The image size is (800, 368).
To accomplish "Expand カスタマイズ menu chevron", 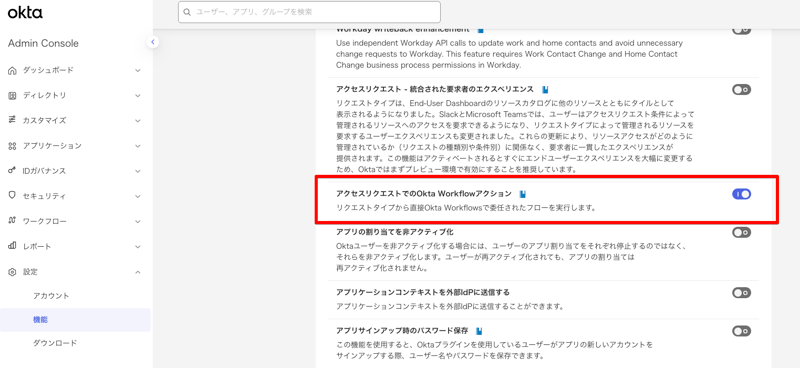I will point(138,120).
